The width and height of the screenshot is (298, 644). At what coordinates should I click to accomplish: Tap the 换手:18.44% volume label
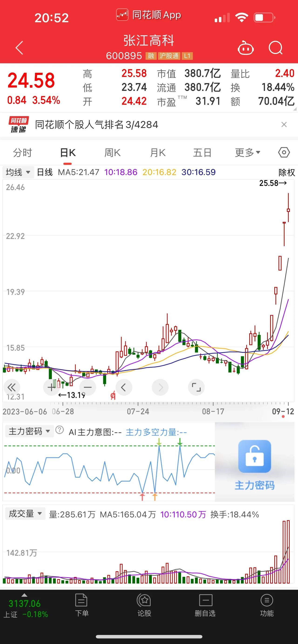(x=235, y=514)
